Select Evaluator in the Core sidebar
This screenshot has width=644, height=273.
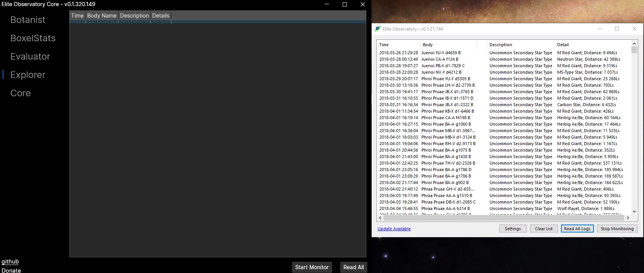point(30,57)
